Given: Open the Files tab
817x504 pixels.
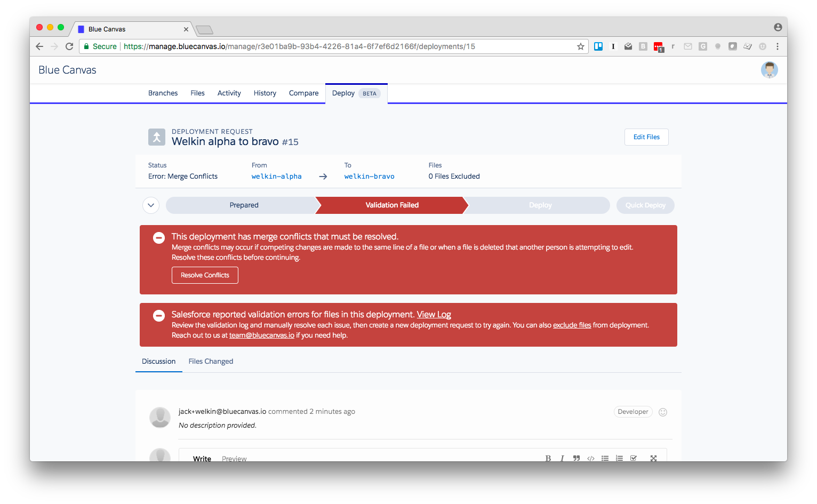Looking at the screenshot, I should 198,93.
